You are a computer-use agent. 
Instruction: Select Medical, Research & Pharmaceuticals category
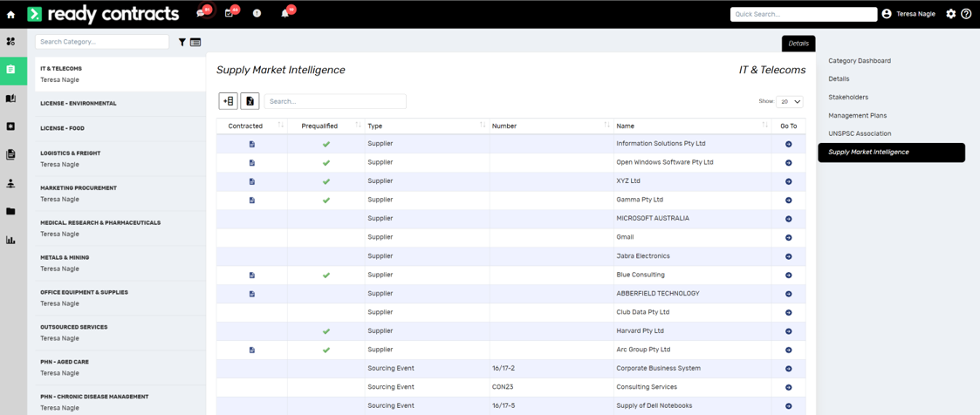point(120,228)
